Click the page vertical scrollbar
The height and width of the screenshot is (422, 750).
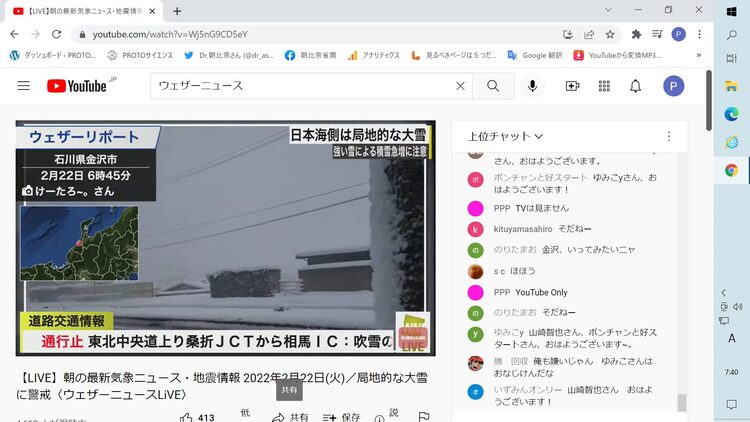point(709,100)
